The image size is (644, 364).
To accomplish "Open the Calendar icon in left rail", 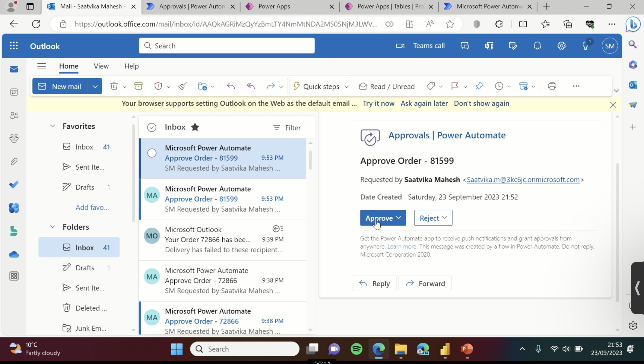I will (x=14, y=92).
